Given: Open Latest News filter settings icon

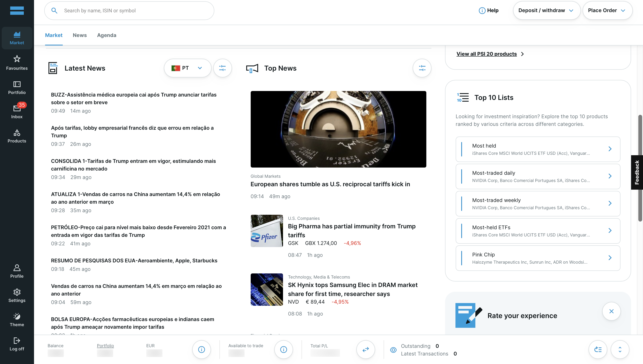Looking at the screenshot, I should click(x=222, y=68).
